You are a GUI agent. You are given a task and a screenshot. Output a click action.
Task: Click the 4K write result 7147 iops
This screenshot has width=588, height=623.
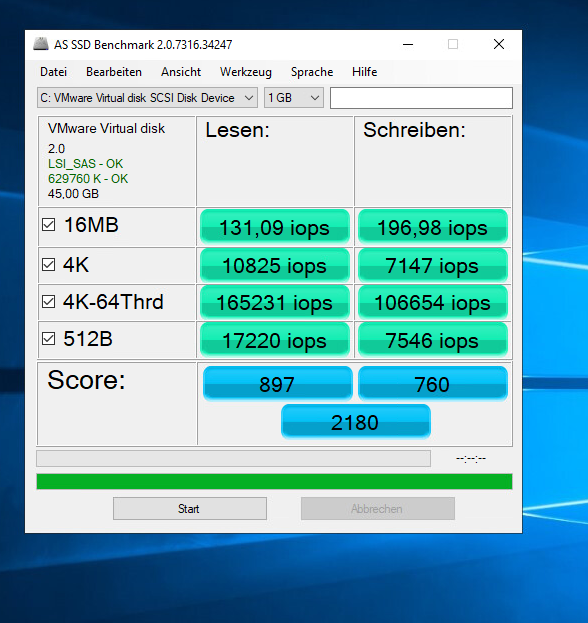pyautogui.click(x=432, y=265)
